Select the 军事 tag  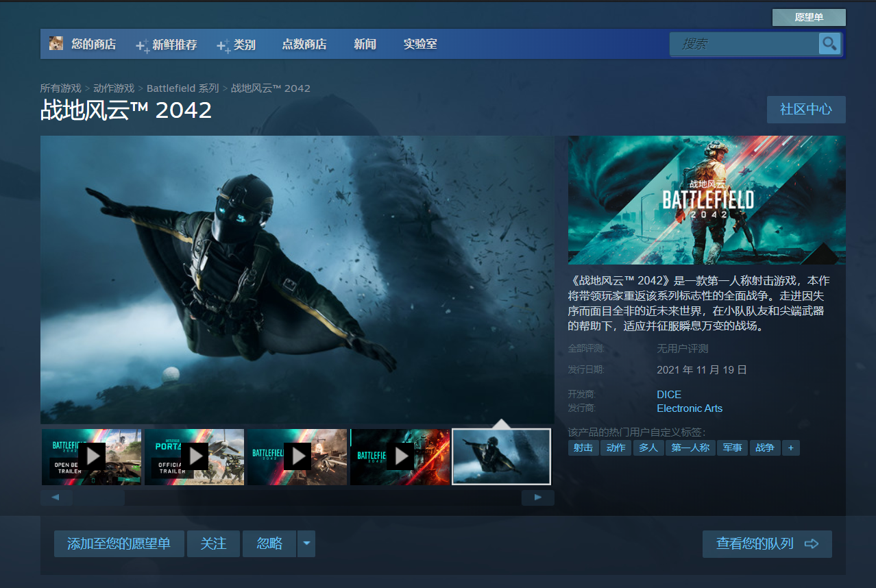click(733, 448)
